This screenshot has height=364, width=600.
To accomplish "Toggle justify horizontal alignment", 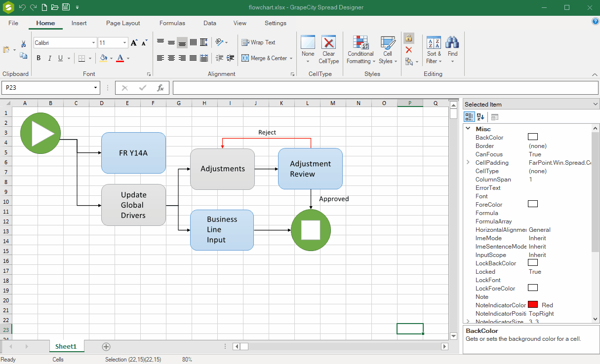I will [x=193, y=58].
